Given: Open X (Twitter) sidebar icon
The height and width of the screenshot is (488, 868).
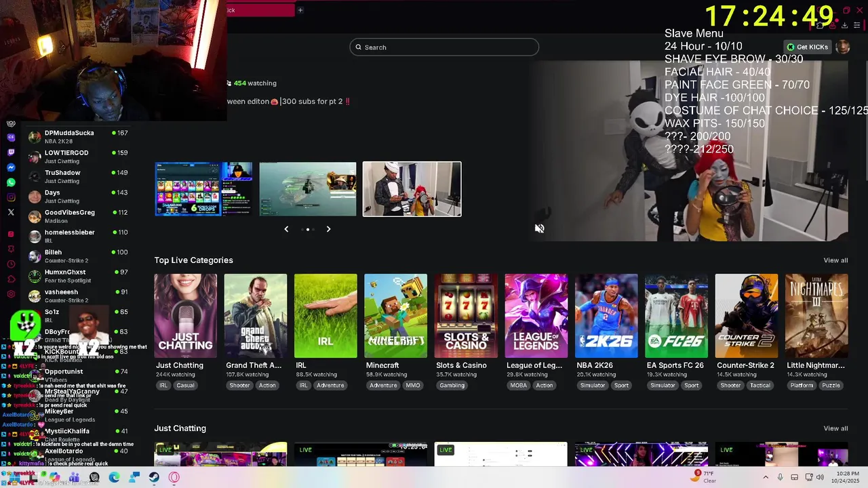Looking at the screenshot, I should 11,212.
